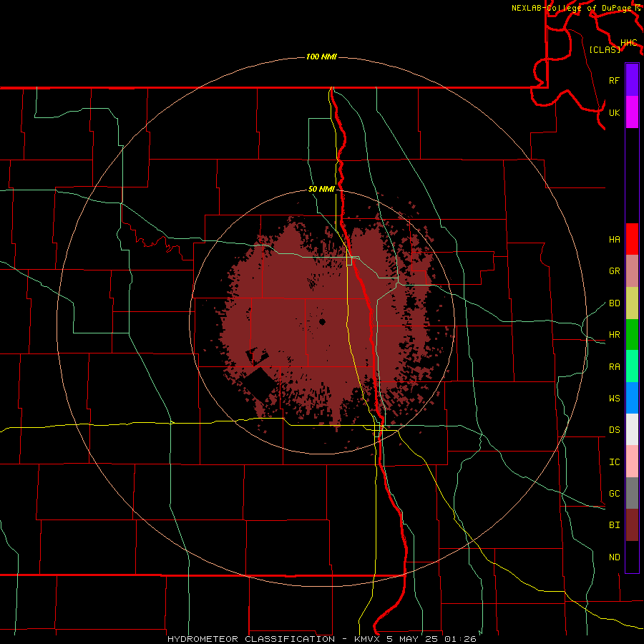This screenshot has width=644, height=644.
Task: Click the HA red legend swatch
Action: click(632, 239)
